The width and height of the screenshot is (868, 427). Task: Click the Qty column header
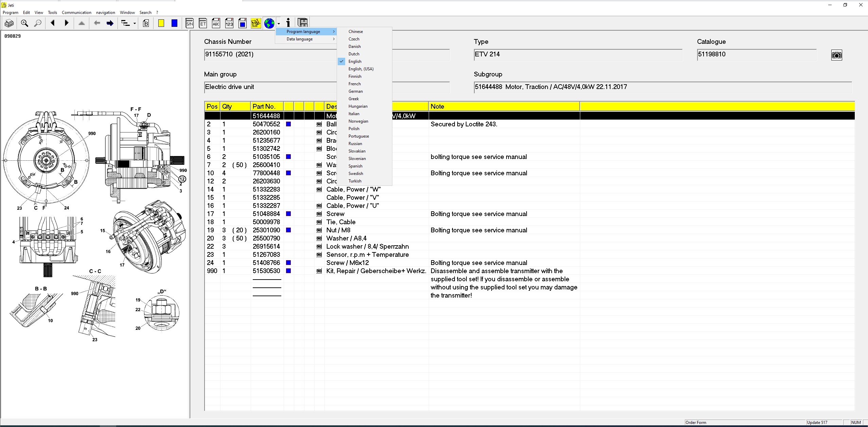235,106
